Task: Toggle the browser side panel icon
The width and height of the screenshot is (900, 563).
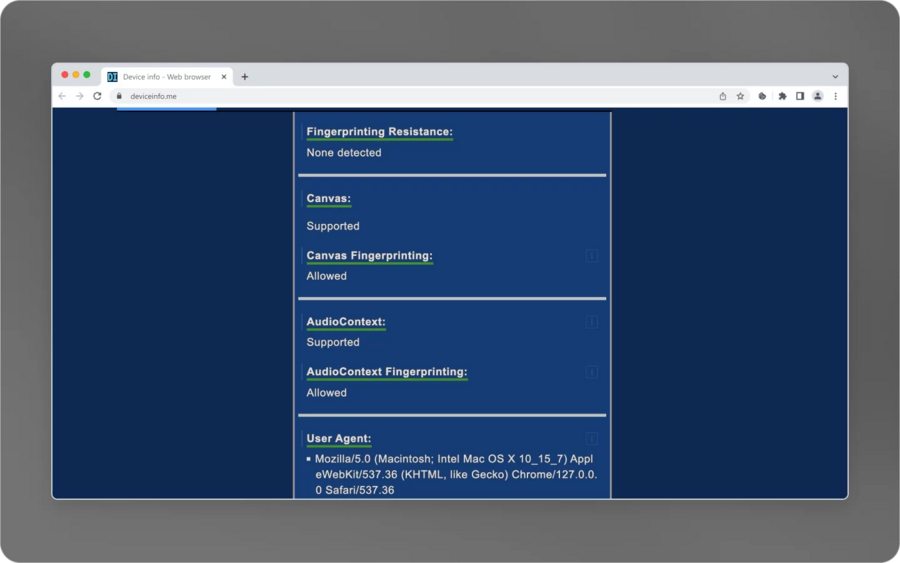Action: [x=800, y=96]
